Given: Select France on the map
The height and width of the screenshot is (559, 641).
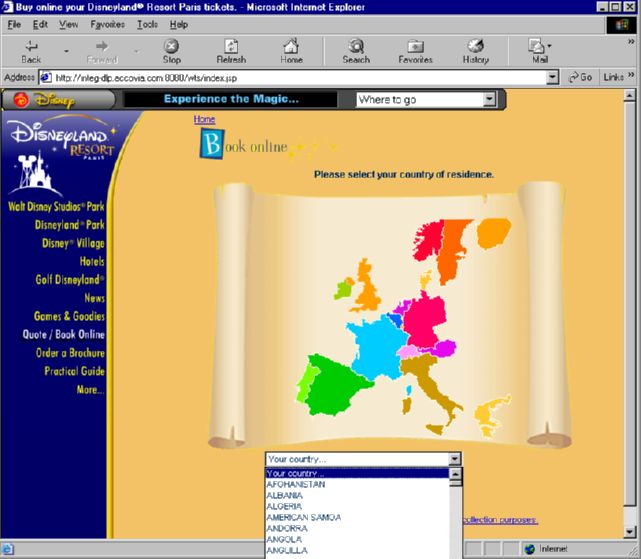Looking at the screenshot, I should (x=378, y=348).
